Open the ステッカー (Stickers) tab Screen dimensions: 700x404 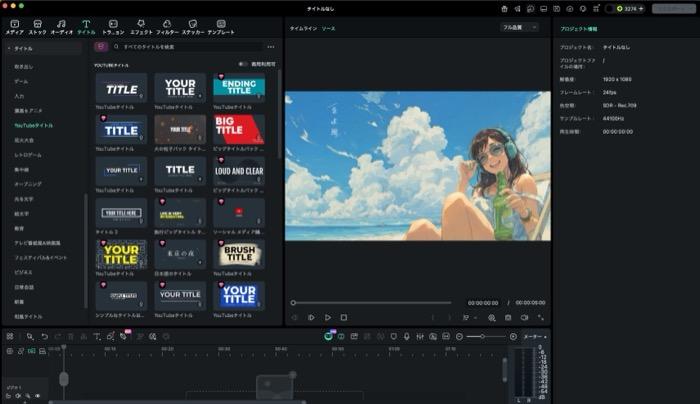click(x=193, y=27)
